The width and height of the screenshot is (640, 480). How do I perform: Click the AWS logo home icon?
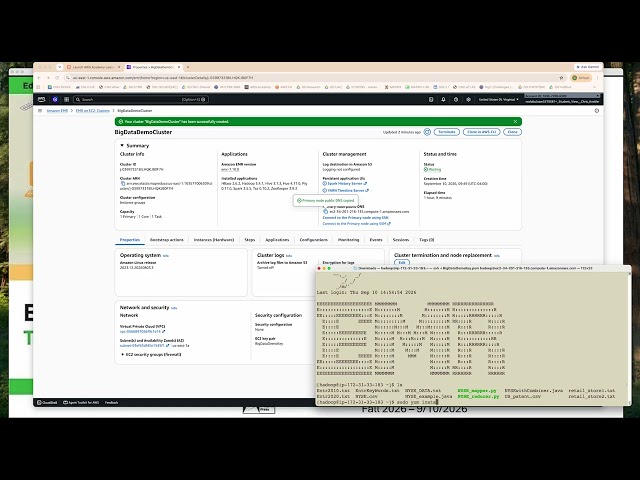[x=41, y=99]
